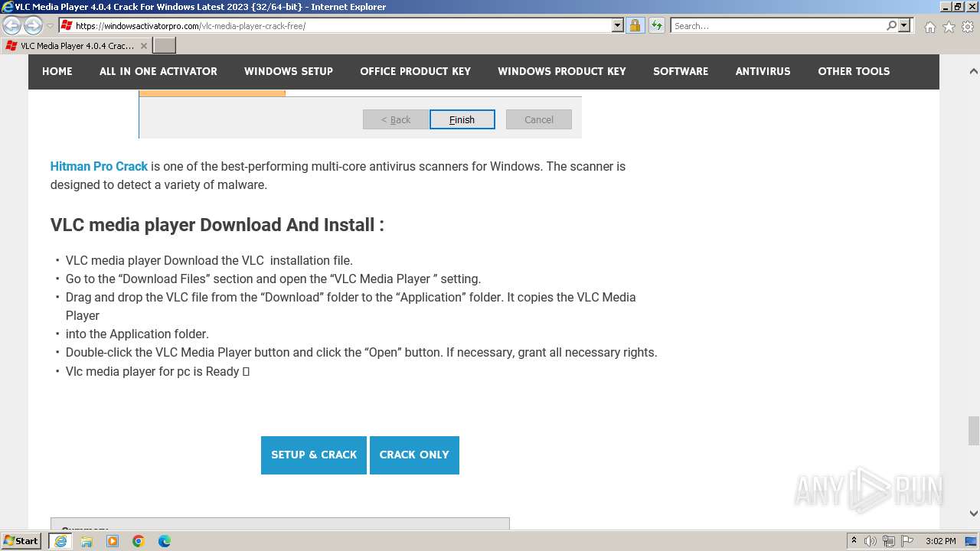
Task: Click the Back button in installer image
Action: pyautogui.click(x=396, y=119)
